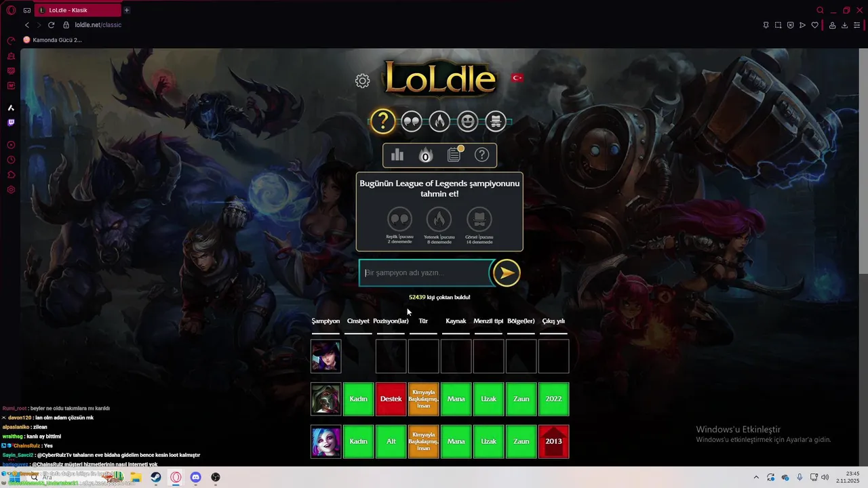Open Discord from the taskbar

[x=196, y=477]
